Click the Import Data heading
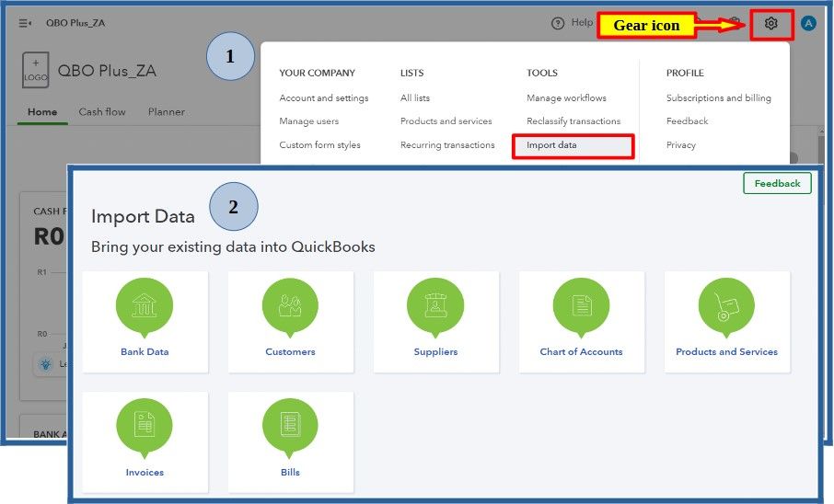The image size is (834, 504). [x=143, y=216]
